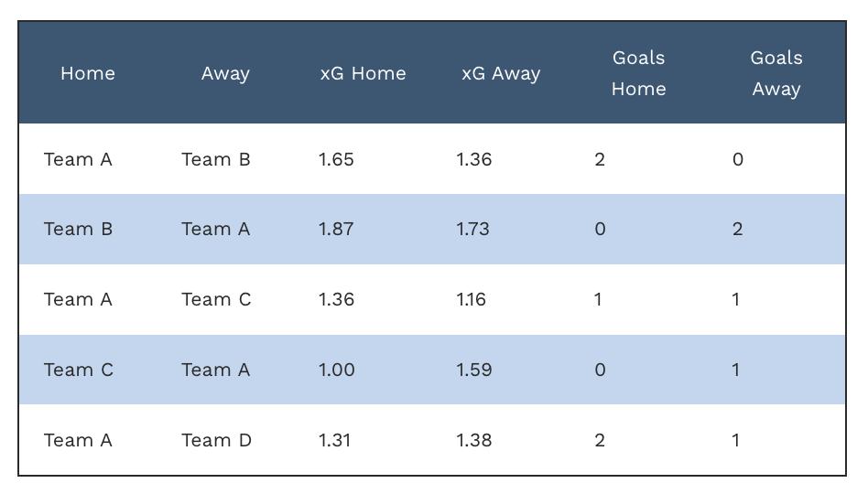This screenshot has height=494, width=868.
Task: Select the xG Away column header
Action: point(501,73)
